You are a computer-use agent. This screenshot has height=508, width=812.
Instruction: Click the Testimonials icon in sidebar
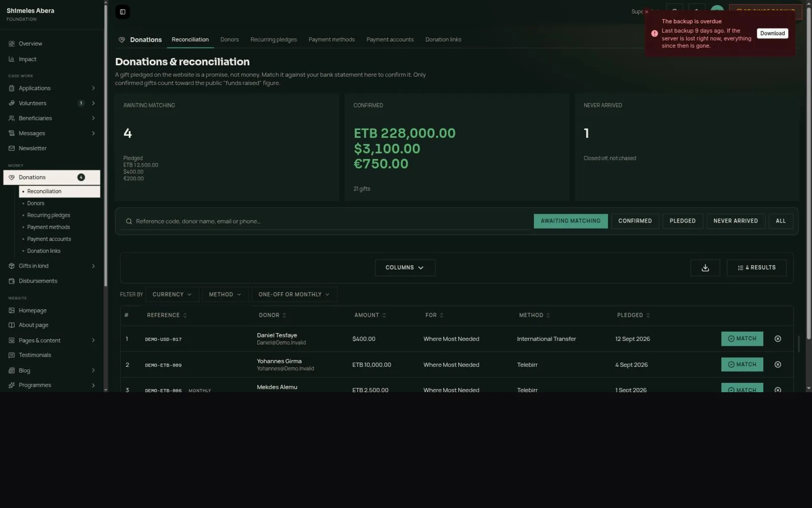click(12, 355)
